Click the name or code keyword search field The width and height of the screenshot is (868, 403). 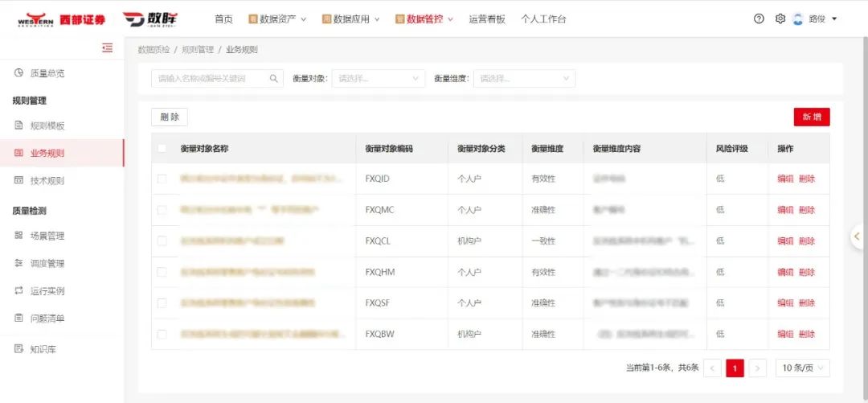point(217,79)
